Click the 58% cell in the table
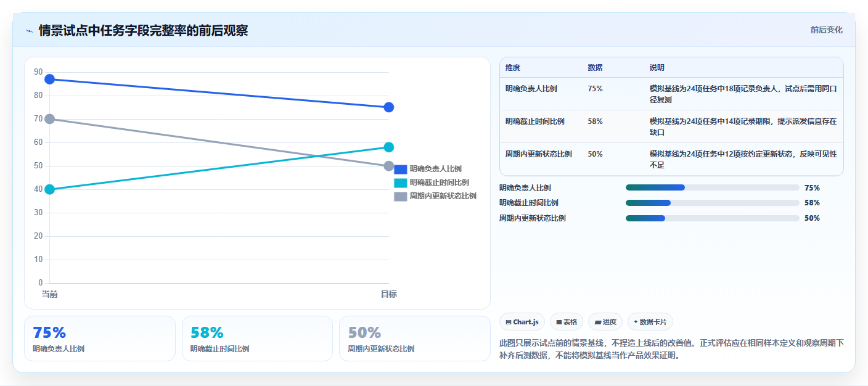The width and height of the screenshot is (868, 386). pos(596,121)
